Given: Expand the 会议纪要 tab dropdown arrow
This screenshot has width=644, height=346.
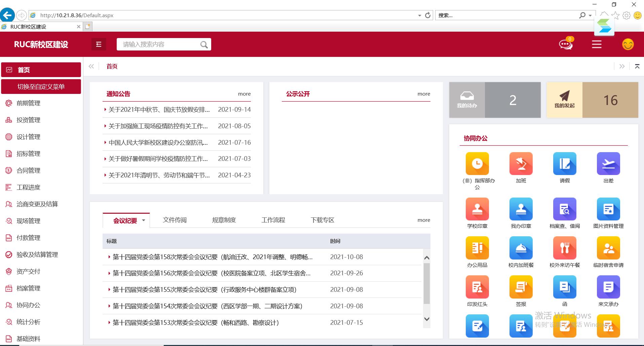Looking at the screenshot, I should click(144, 220).
